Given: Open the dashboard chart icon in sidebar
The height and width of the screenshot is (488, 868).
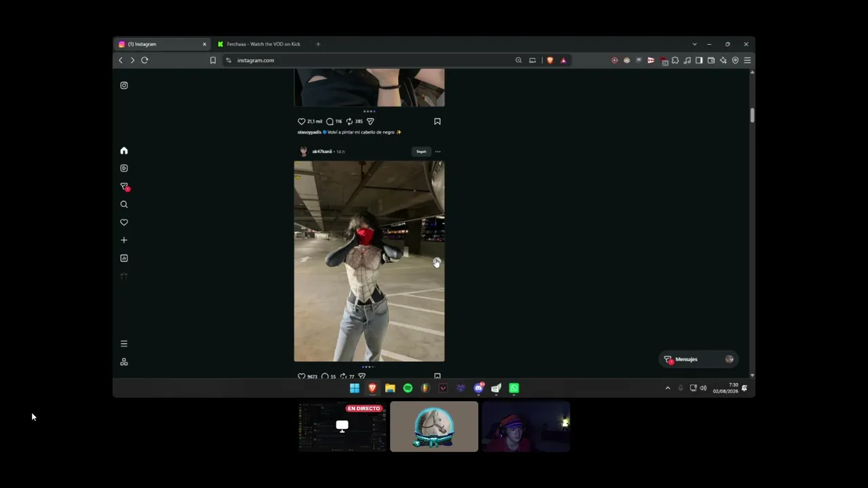Looking at the screenshot, I should click(x=123, y=258).
